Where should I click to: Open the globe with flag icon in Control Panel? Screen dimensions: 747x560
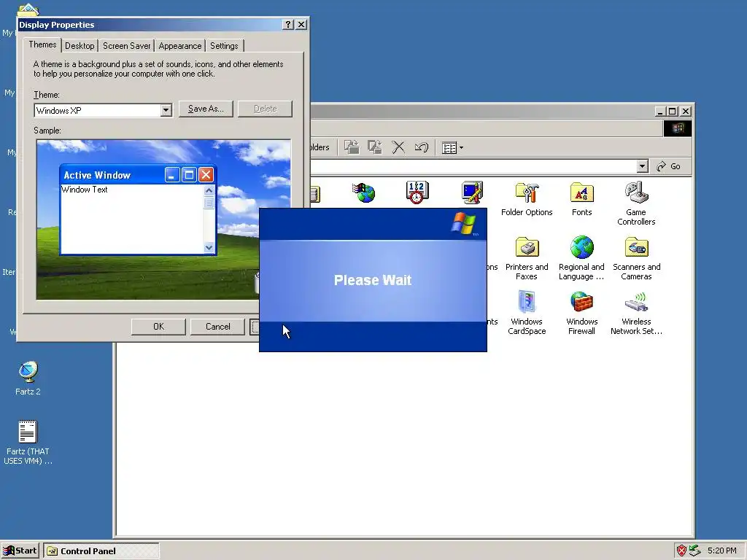[365, 192]
